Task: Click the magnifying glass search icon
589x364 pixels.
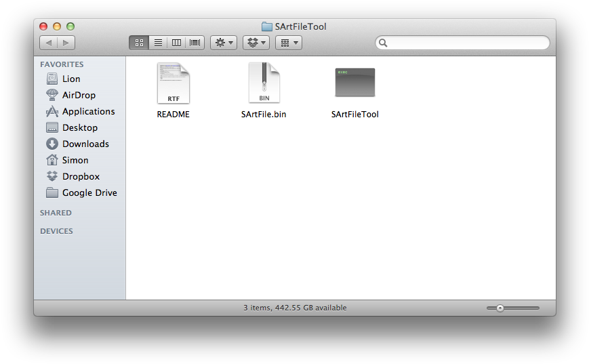Action: click(x=383, y=43)
